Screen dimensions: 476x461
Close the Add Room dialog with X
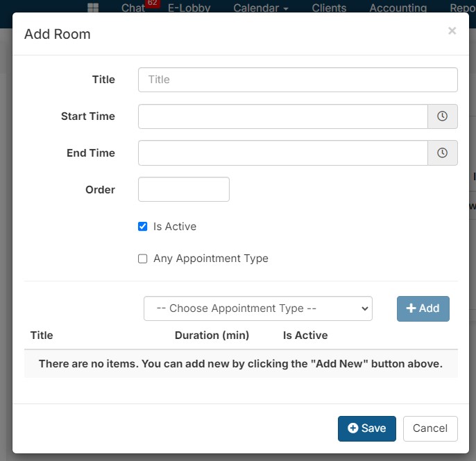coord(452,31)
